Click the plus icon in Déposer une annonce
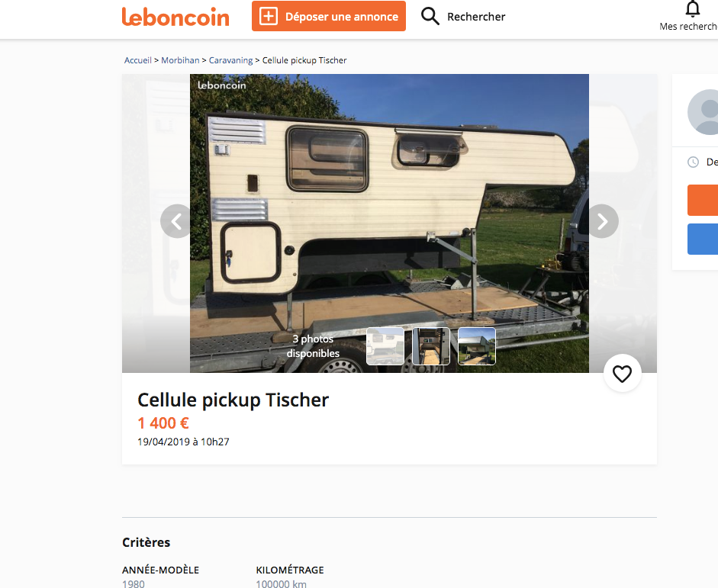Viewport: 718px width, 588px height. tap(269, 17)
